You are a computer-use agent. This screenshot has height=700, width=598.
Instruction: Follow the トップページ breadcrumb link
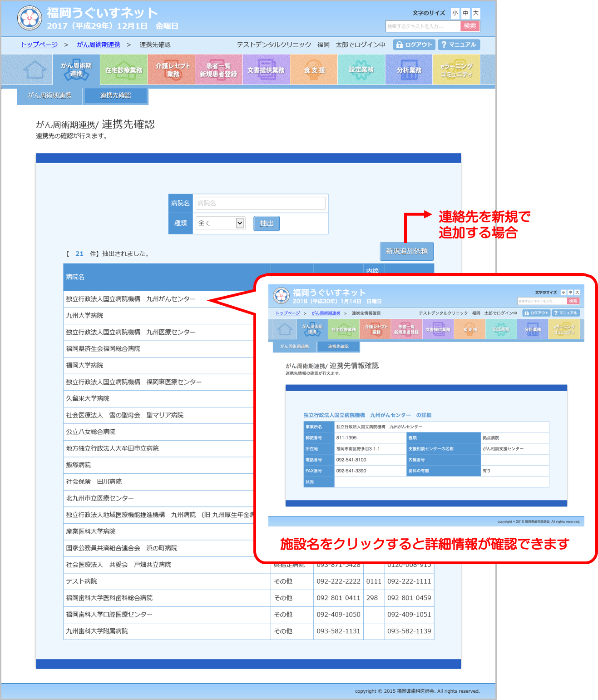(40, 45)
